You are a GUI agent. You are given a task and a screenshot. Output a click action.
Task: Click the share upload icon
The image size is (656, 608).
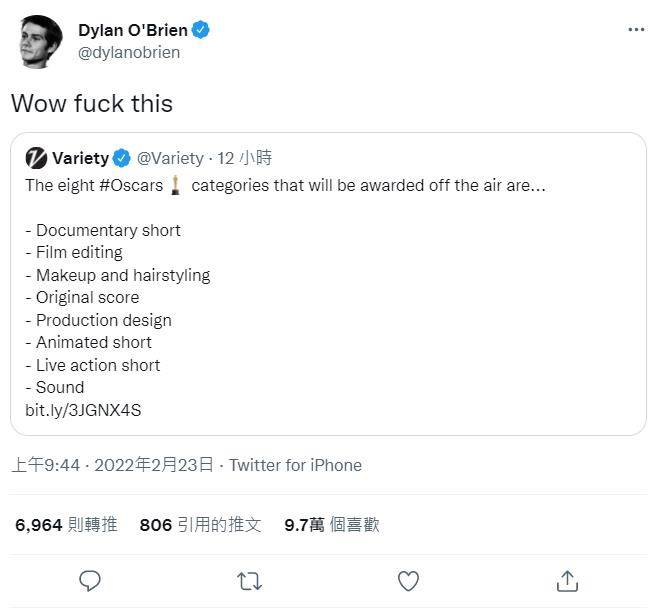click(x=567, y=580)
